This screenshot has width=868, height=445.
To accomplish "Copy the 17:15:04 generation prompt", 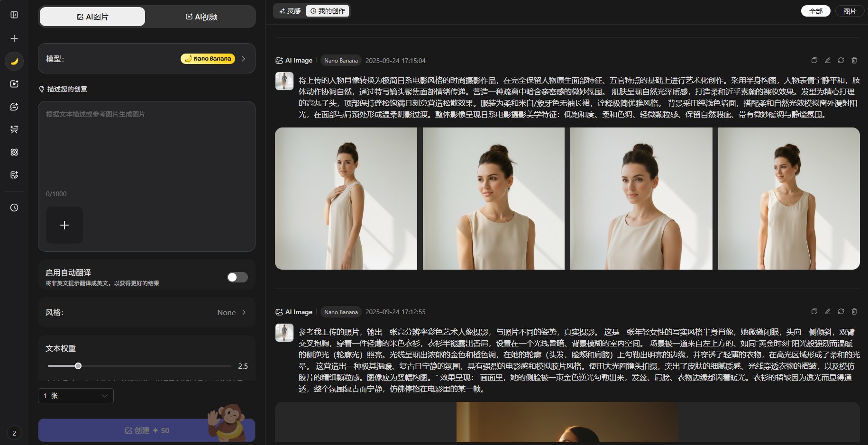I will tap(814, 60).
